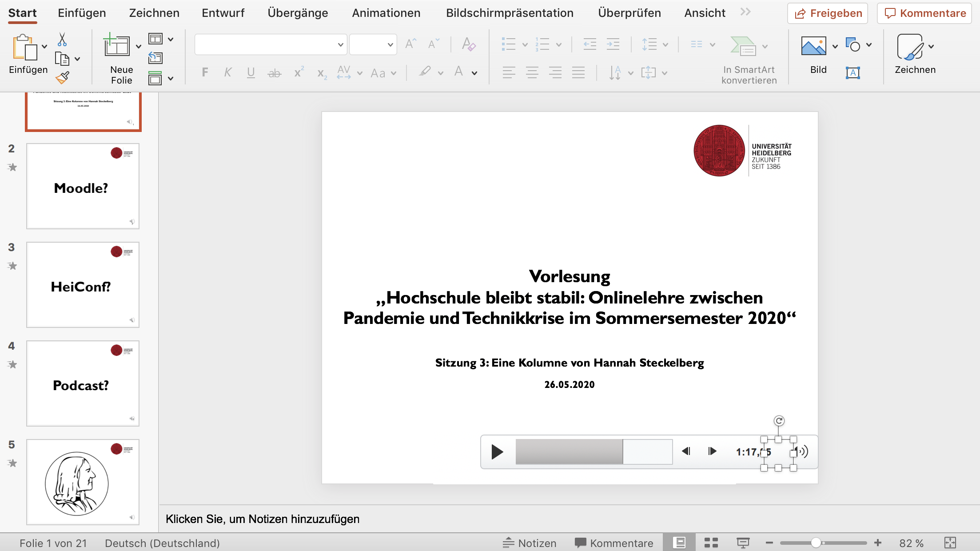Switch to slide sorter view icon
980x551 pixels.
tap(711, 543)
